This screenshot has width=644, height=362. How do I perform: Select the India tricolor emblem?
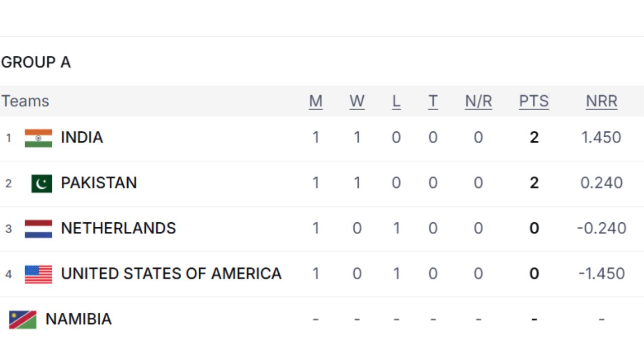[37, 138]
